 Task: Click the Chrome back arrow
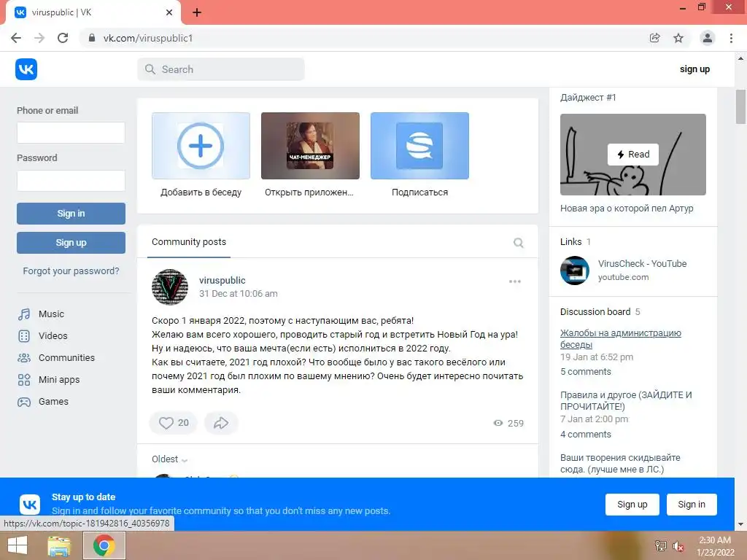16,38
